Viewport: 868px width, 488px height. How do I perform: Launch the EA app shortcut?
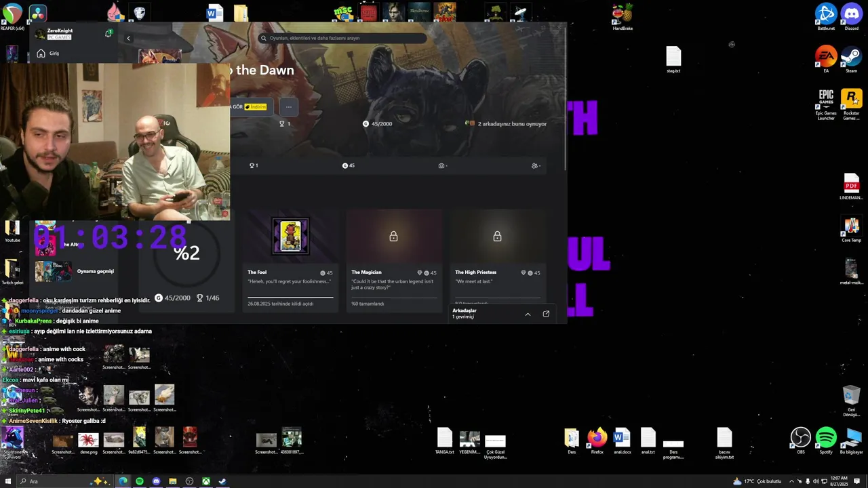826,59
